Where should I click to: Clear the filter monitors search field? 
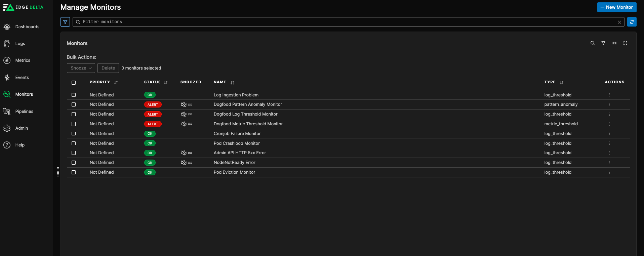pyautogui.click(x=619, y=22)
